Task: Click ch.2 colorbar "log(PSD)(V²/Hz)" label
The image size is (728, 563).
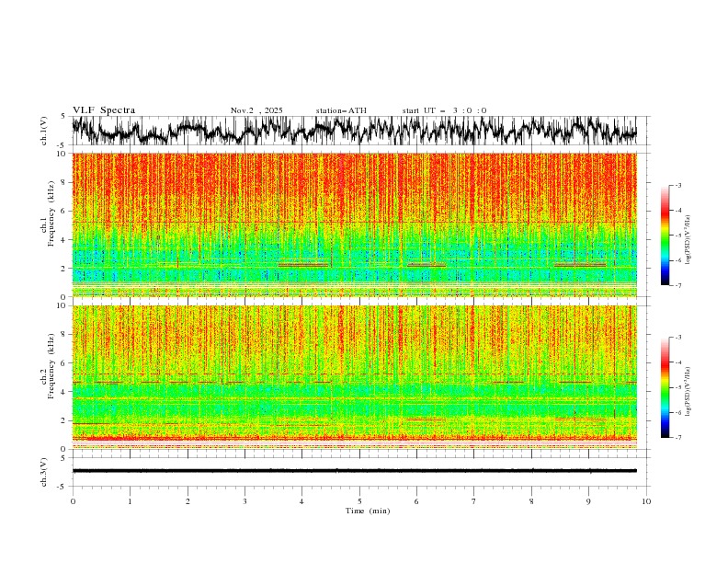Action: pyautogui.click(x=688, y=391)
